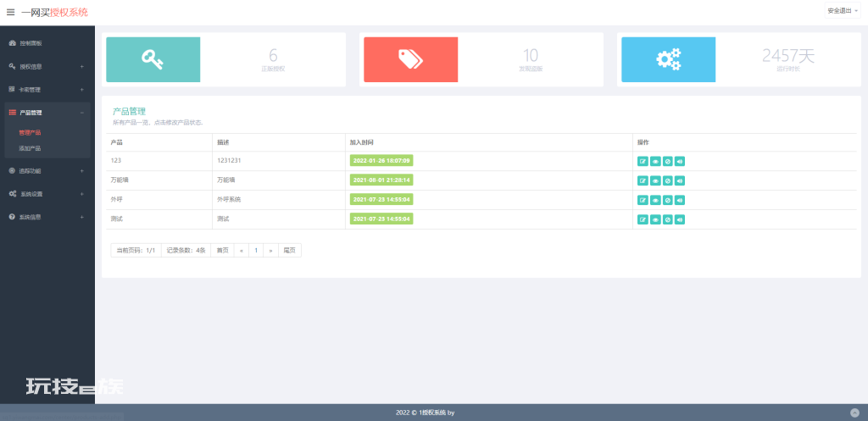Select the 管理产品 submenu item
The height and width of the screenshot is (421, 868).
point(30,133)
